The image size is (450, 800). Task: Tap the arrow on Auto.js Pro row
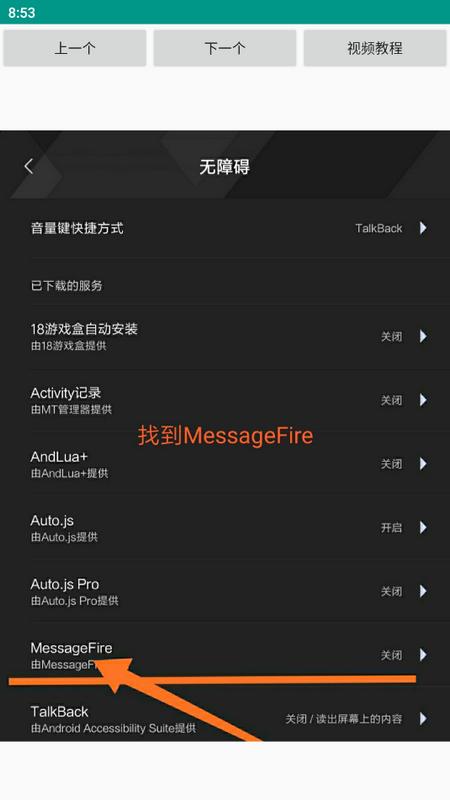pos(423,591)
